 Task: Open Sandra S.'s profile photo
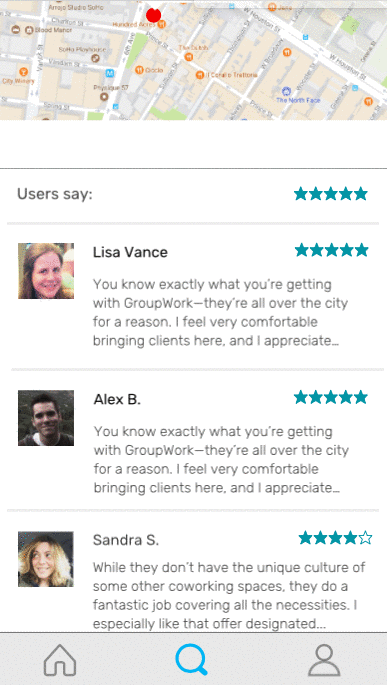point(46,559)
